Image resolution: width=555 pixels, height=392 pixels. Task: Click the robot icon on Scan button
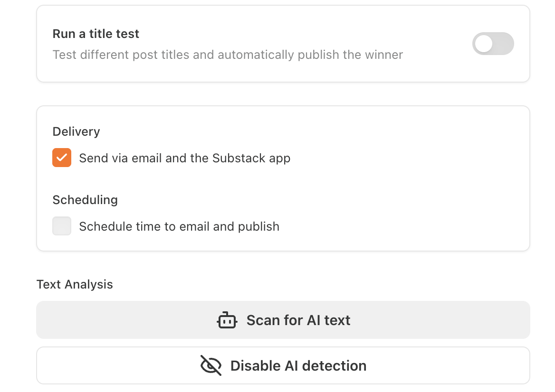[227, 320]
